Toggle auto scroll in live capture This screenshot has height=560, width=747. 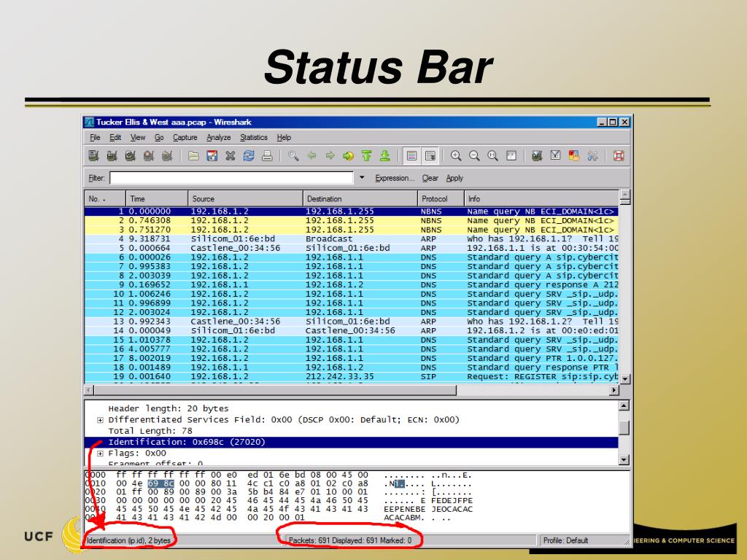coord(430,156)
